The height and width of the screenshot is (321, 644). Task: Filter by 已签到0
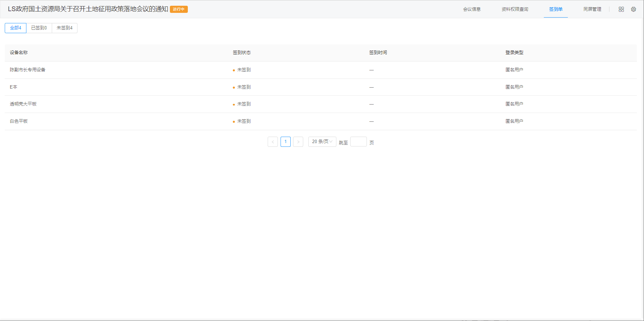point(39,28)
